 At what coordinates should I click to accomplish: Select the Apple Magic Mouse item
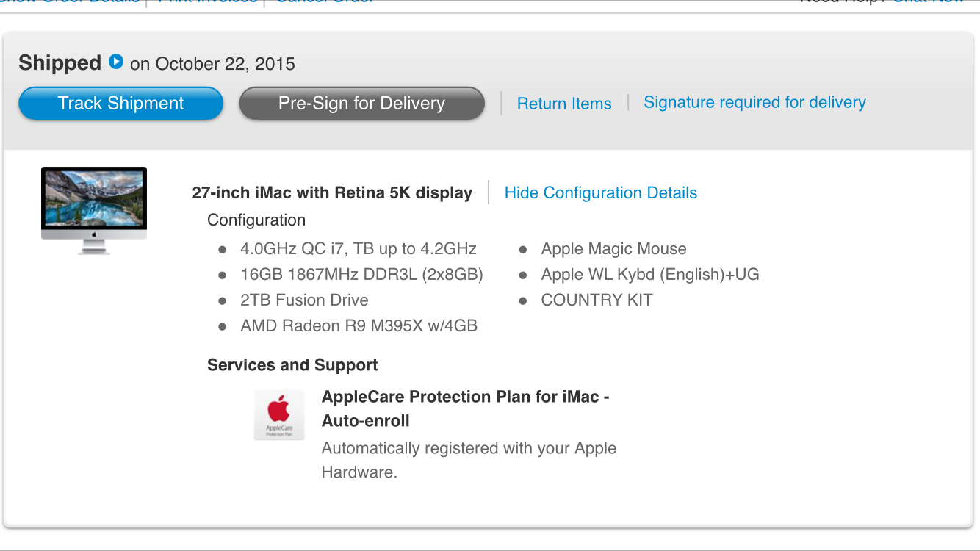point(613,249)
